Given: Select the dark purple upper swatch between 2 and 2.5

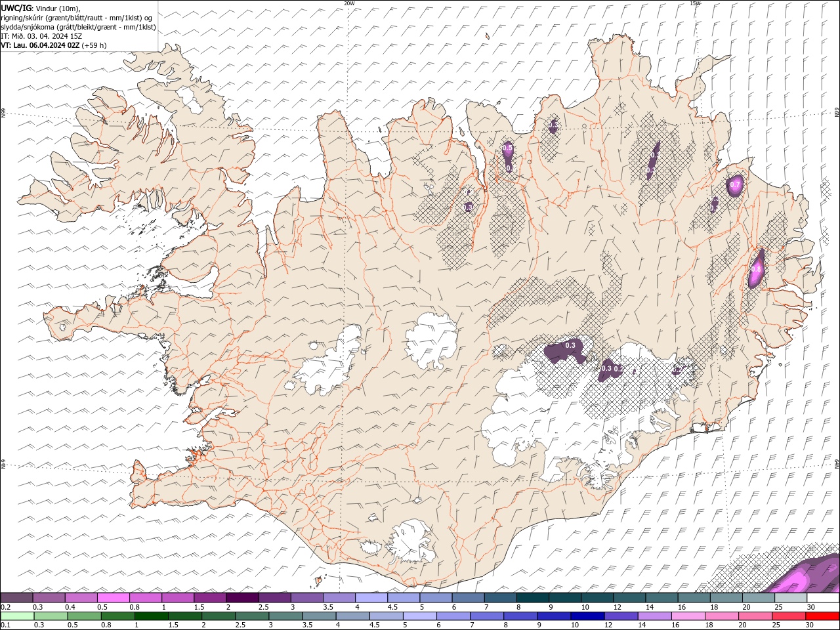Looking at the screenshot, I should pyautogui.click(x=241, y=598).
